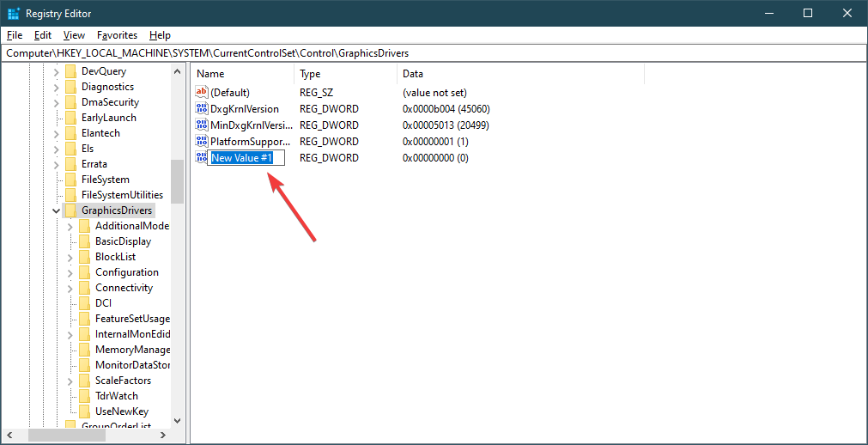868x445 pixels.
Task: Open the File menu
Action: click(x=15, y=35)
